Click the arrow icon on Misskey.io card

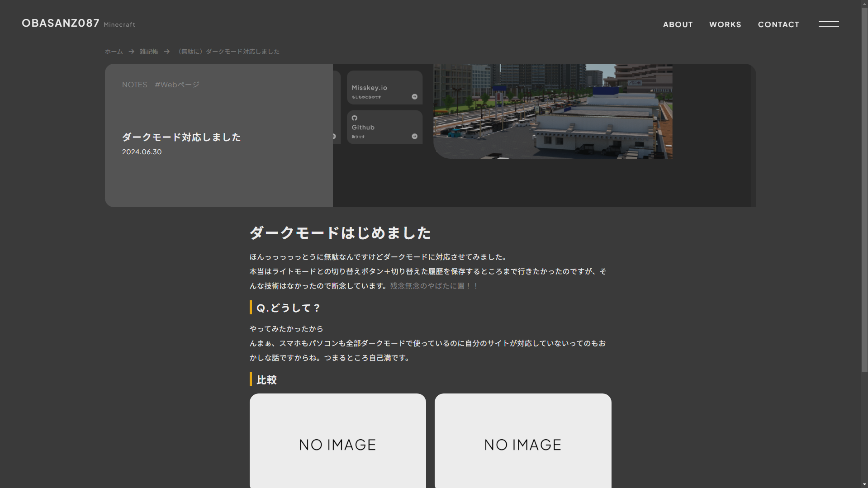414,97
